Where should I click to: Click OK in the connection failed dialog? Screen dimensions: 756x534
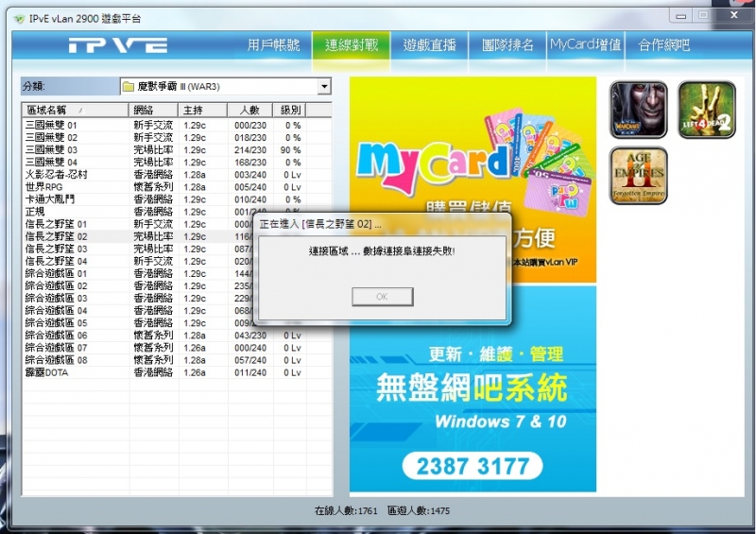pyautogui.click(x=383, y=297)
